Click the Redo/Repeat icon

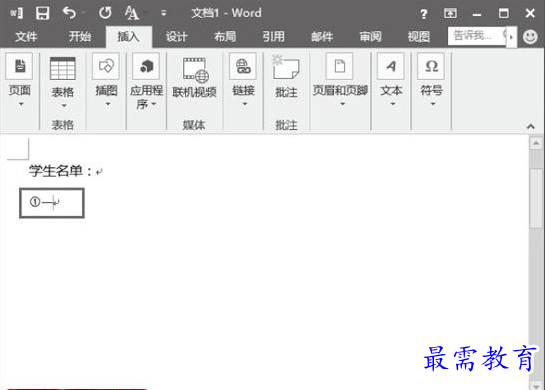pos(105,13)
